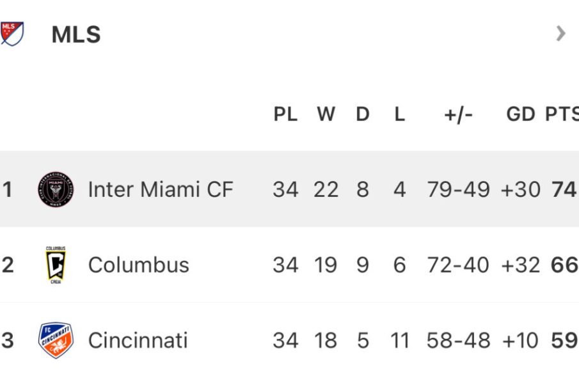Open the Cincinnati team name
This screenshot has width=579, height=392.
(138, 340)
